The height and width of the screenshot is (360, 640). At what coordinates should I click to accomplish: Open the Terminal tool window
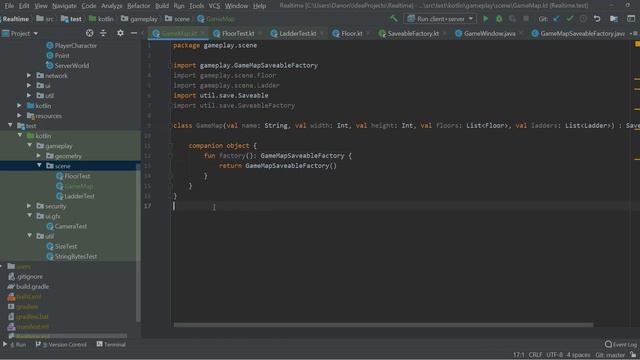coord(111,344)
